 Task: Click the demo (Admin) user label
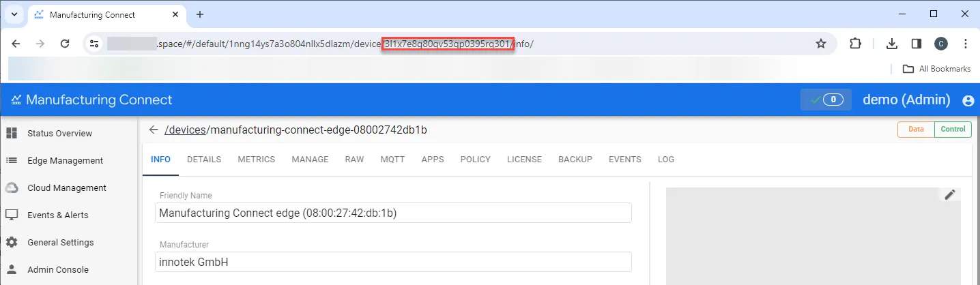(906, 100)
